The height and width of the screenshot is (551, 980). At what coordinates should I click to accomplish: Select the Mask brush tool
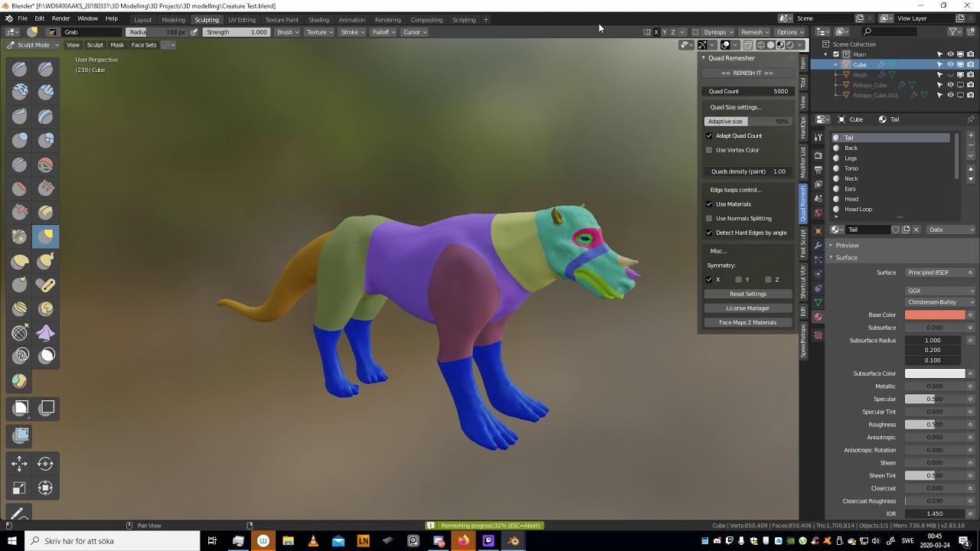coord(46,355)
